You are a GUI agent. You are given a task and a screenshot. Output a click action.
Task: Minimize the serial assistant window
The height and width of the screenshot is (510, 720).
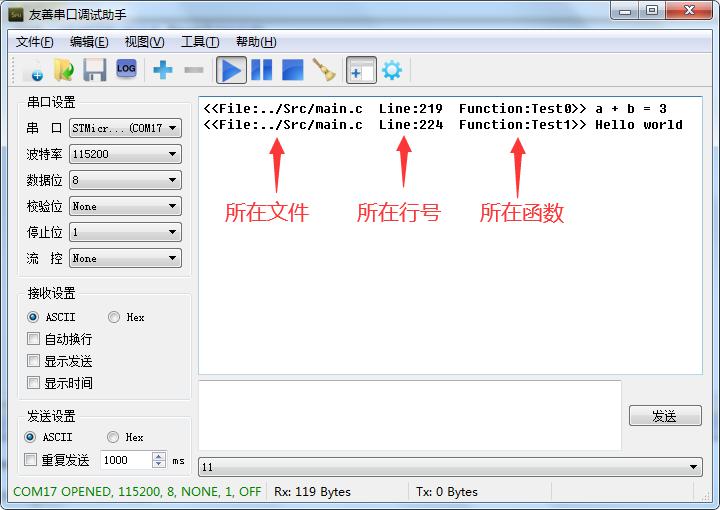pos(624,11)
